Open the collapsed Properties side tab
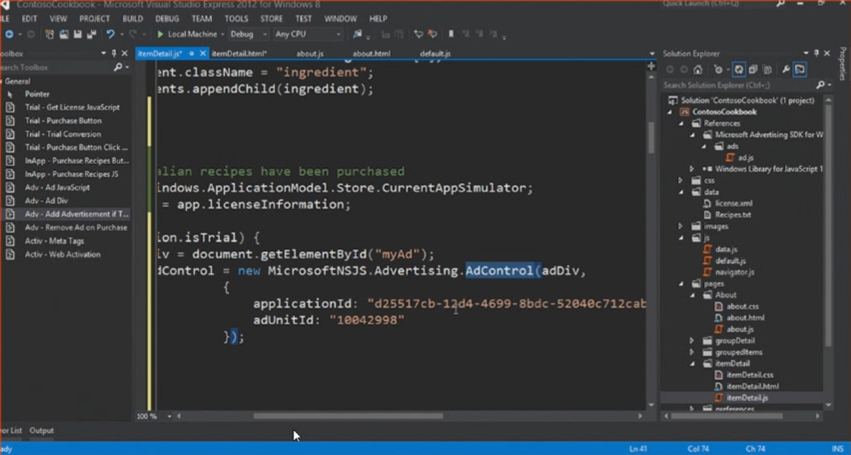 coord(843,64)
